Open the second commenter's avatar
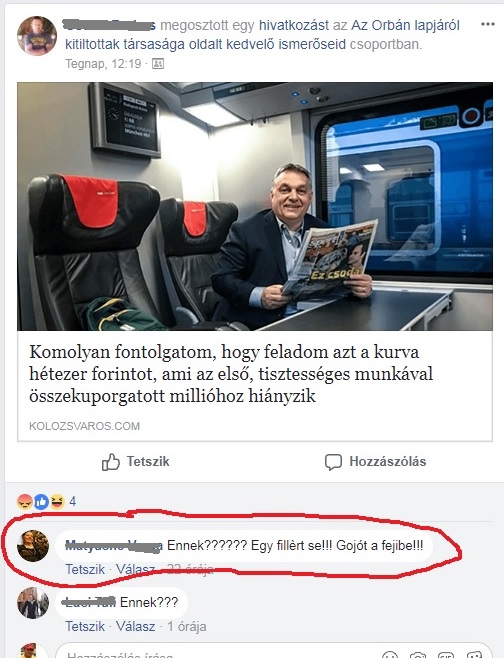This screenshot has width=504, height=658. [33, 603]
